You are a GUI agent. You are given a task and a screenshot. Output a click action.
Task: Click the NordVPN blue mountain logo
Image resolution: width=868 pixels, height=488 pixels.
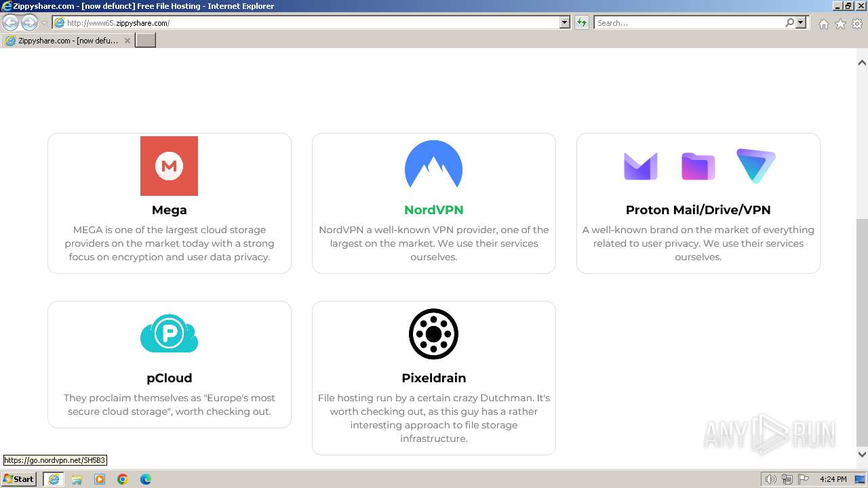(433, 164)
